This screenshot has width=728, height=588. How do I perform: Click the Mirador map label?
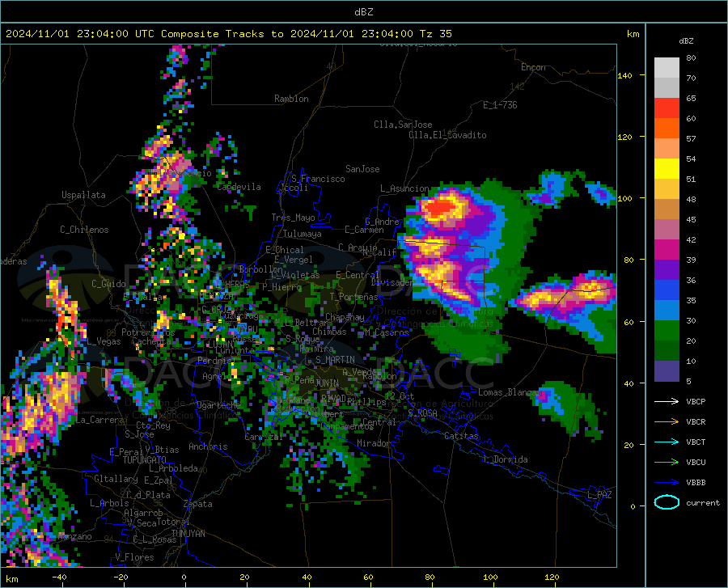(374, 443)
